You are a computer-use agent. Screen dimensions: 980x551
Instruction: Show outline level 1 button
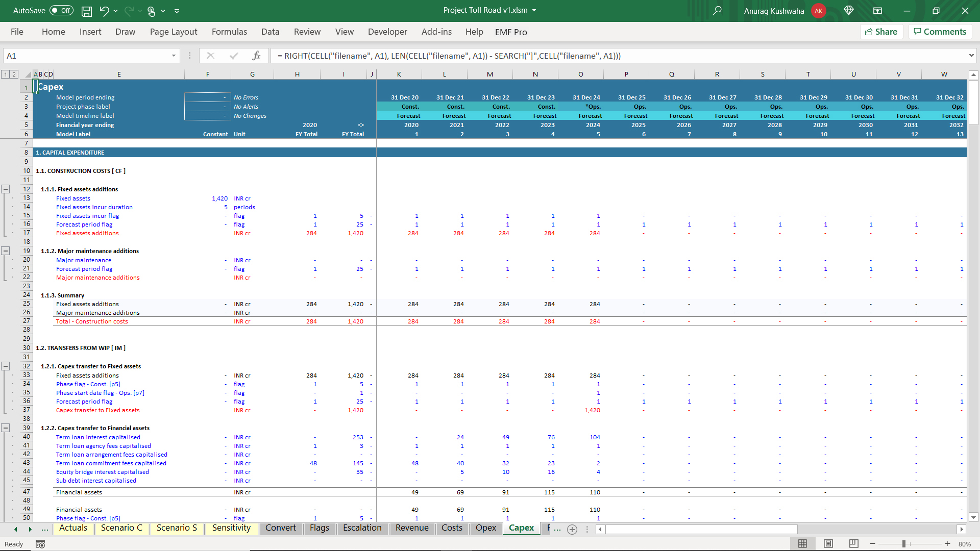[6, 74]
